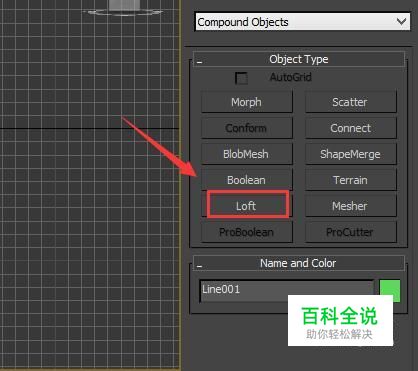Select the ProBoolean object type
The image size is (418, 371).
pos(247,232)
